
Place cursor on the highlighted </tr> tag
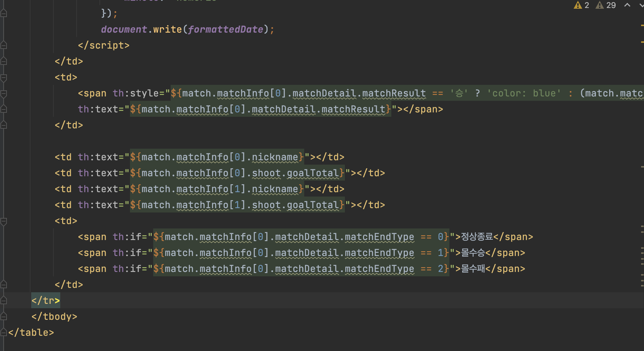[45, 301]
